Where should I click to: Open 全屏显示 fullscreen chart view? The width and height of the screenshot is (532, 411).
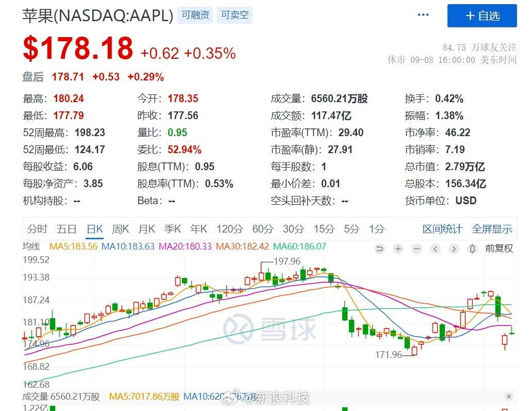click(x=492, y=229)
